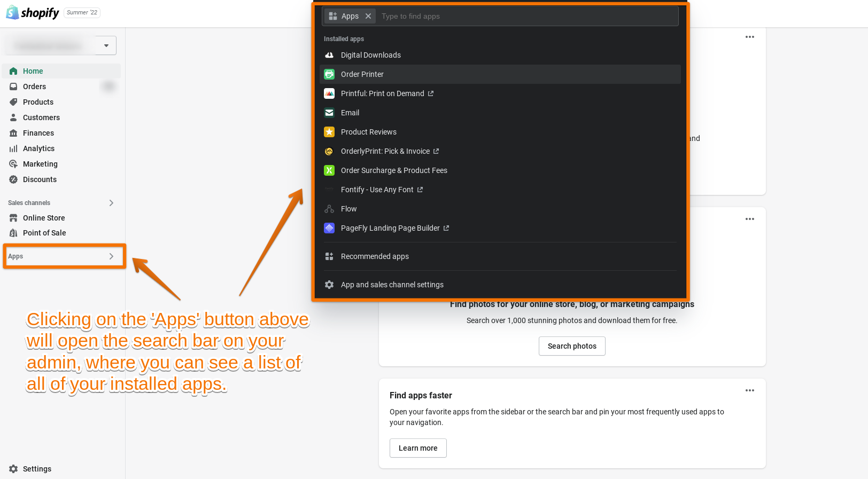The width and height of the screenshot is (868, 479).
Task: Open the store switcher dropdown
Action: 106,45
